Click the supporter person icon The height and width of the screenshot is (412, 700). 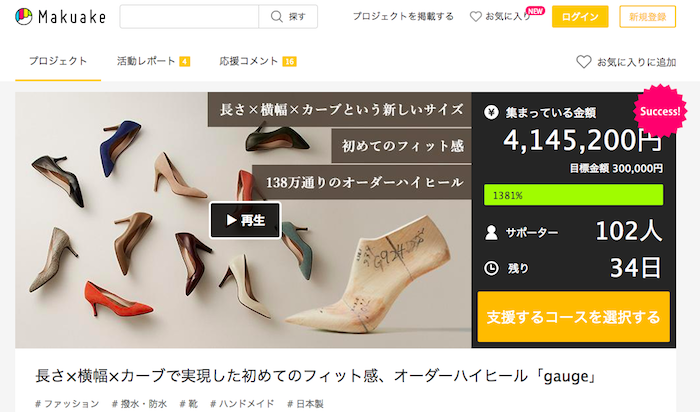click(491, 232)
